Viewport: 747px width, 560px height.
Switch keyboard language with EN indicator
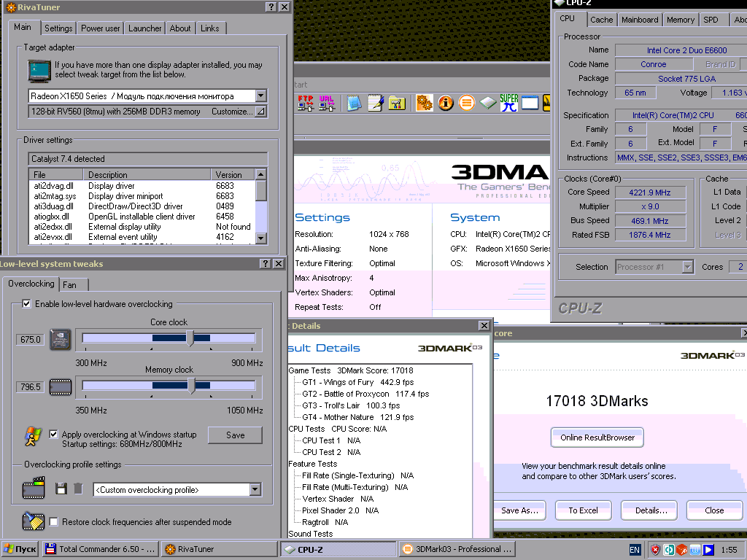(635, 550)
